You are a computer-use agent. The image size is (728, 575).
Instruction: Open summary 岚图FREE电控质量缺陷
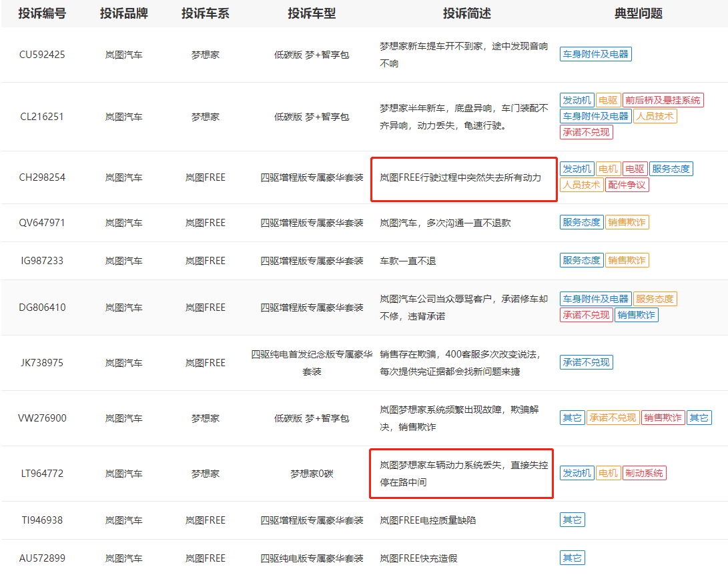[428, 520]
